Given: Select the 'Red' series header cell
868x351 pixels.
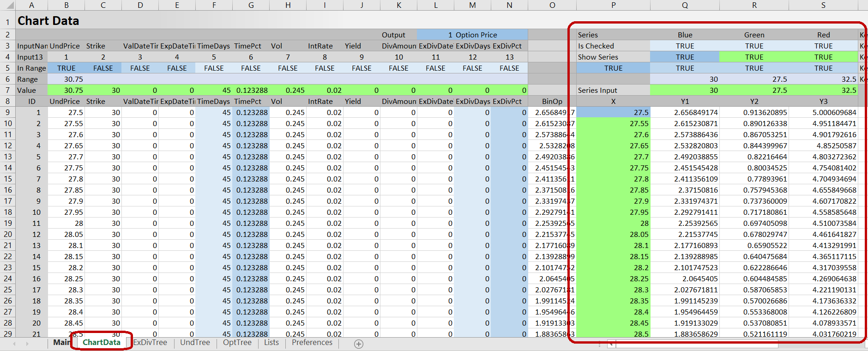Looking at the screenshot, I should pyautogui.click(x=823, y=35).
